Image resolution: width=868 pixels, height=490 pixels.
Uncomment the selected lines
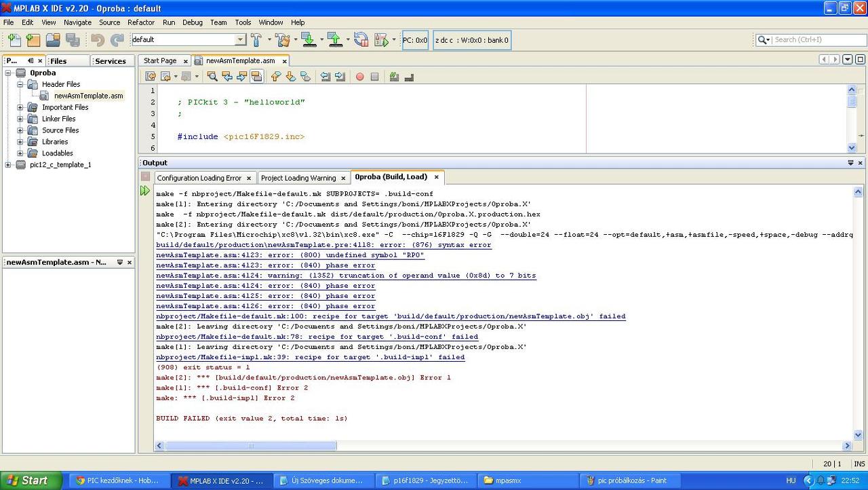[409, 77]
